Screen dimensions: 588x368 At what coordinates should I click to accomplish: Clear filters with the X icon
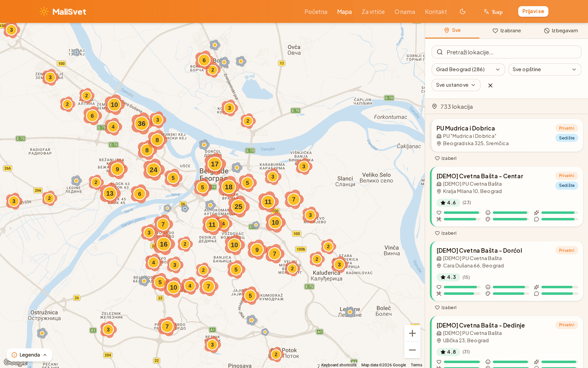point(490,85)
